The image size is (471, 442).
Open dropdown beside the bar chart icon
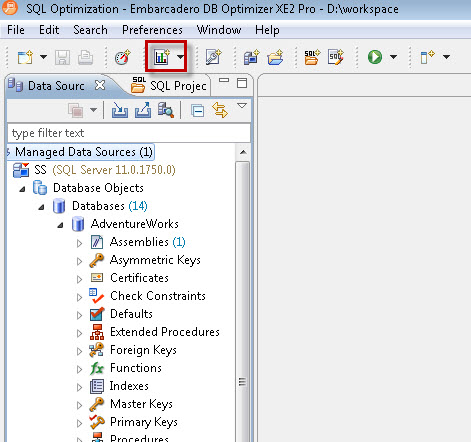[x=180, y=57]
